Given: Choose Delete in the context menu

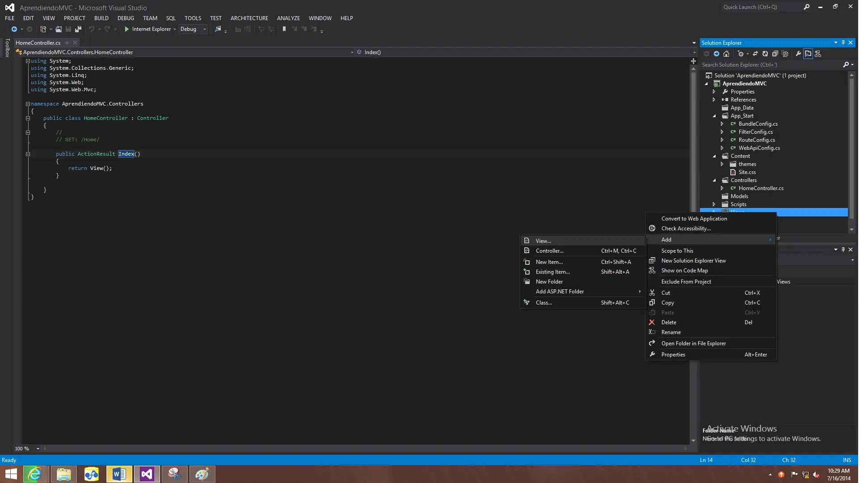Looking at the screenshot, I should pyautogui.click(x=711, y=322).
